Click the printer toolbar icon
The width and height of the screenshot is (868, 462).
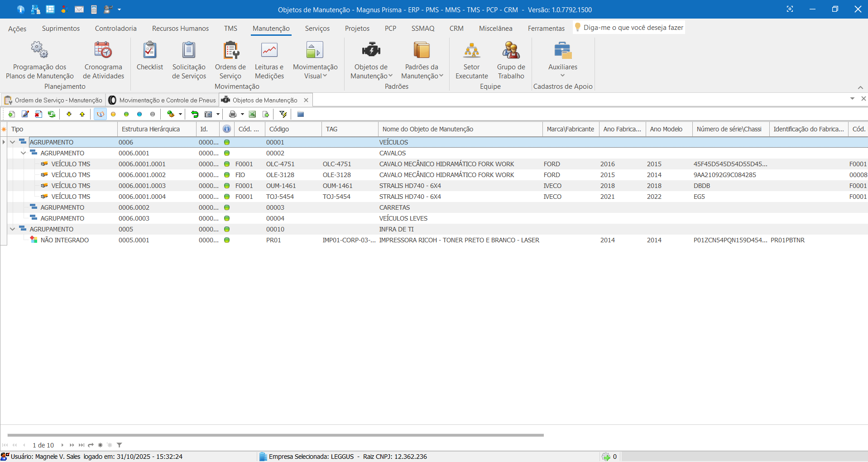click(x=232, y=114)
